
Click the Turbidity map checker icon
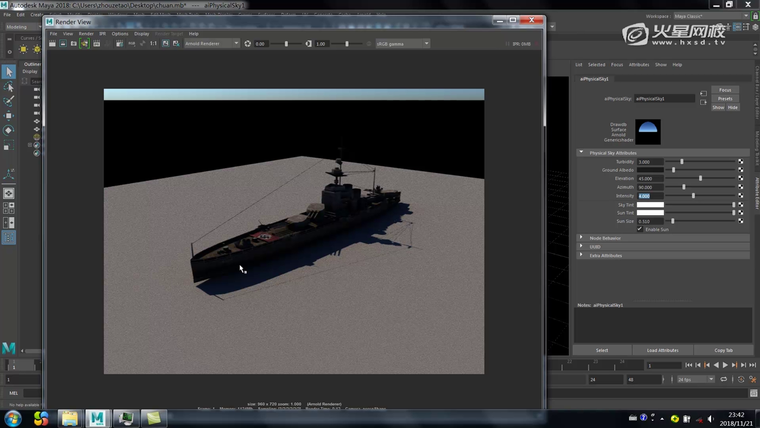pos(741,161)
